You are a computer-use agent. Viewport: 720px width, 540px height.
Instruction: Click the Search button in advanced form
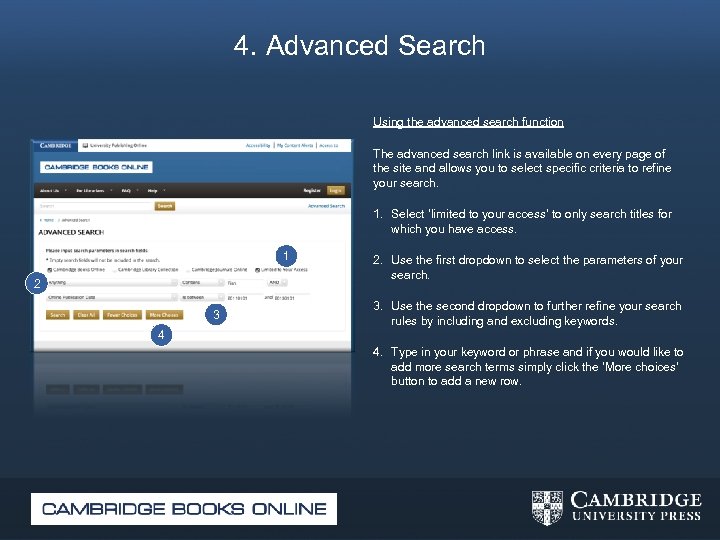tap(58, 315)
